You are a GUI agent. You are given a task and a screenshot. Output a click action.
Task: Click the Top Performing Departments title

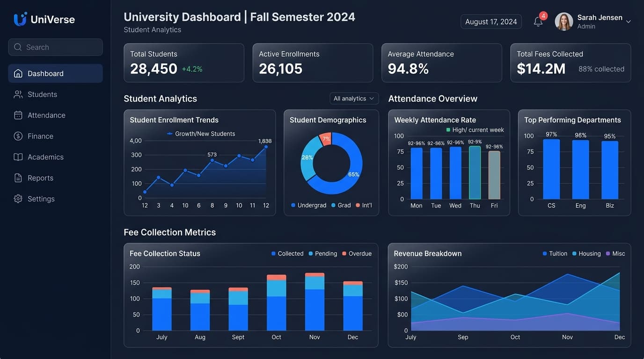coord(572,120)
